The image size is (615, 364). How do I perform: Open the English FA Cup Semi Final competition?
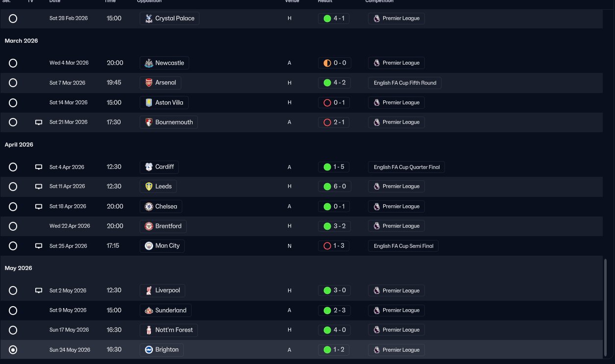point(403,246)
